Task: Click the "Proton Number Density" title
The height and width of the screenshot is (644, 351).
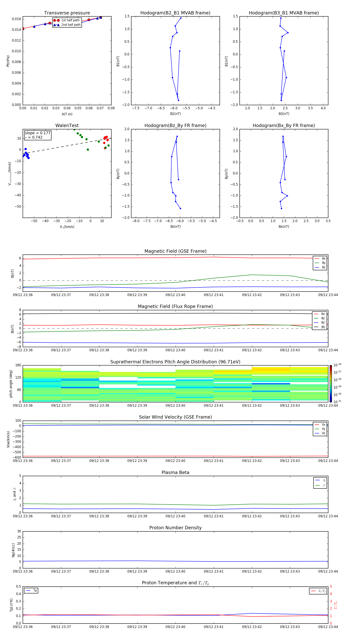Action: pos(175,528)
